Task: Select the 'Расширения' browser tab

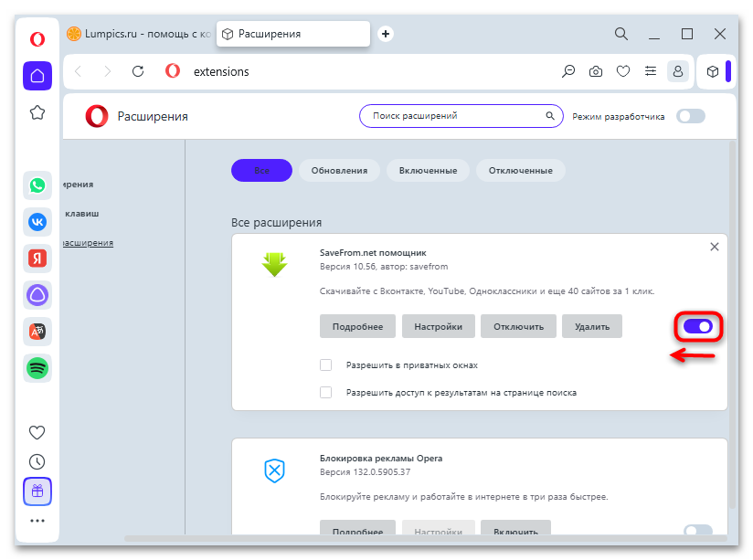Action: tap(293, 34)
